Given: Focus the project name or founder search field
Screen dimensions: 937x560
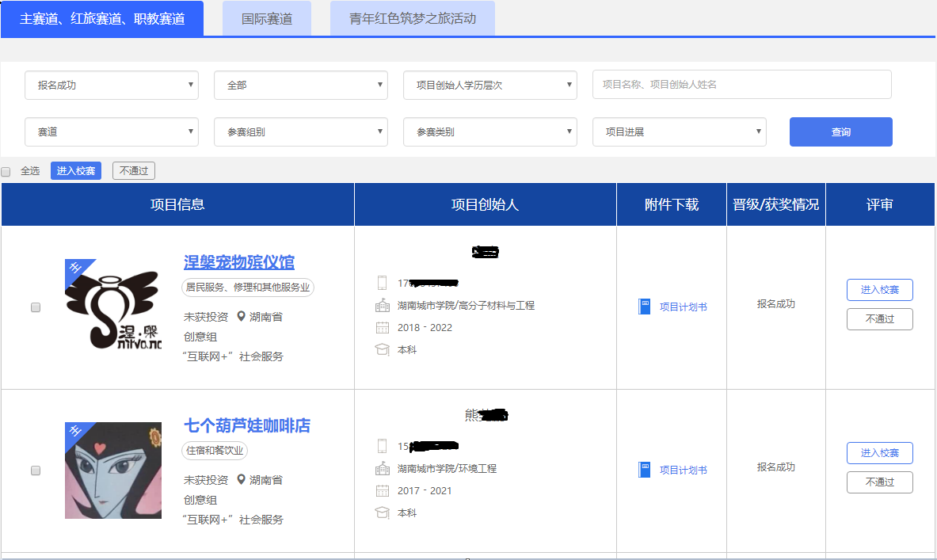Looking at the screenshot, I should coord(741,85).
